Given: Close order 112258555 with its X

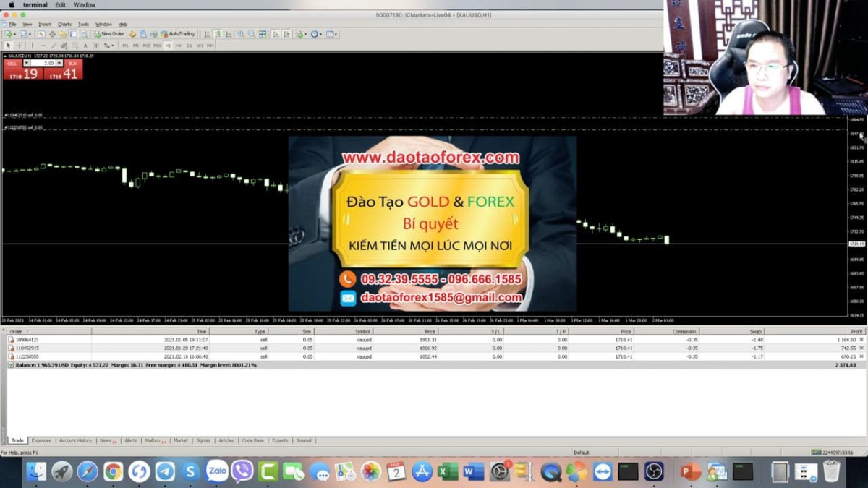Looking at the screenshot, I should [861, 356].
